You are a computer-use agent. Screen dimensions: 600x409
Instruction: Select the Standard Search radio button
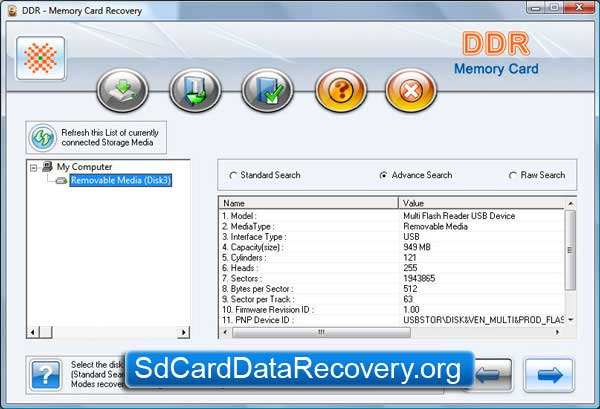pyautogui.click(x=232, y=176)
